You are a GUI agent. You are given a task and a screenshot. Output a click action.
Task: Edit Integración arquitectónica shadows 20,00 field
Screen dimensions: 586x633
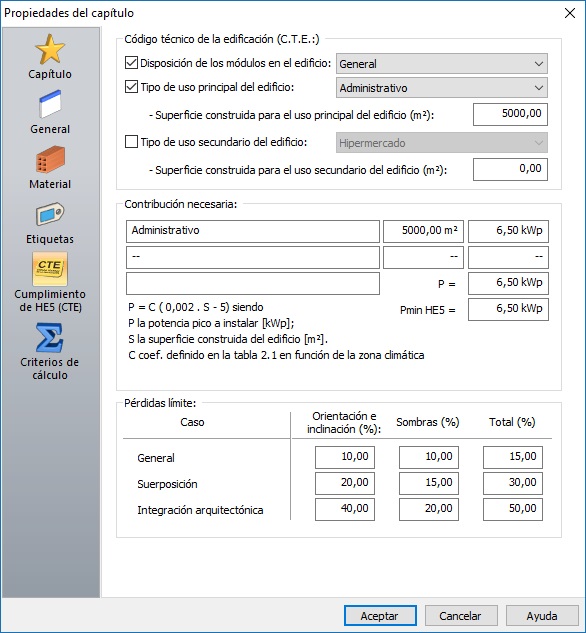click(429, 509)
